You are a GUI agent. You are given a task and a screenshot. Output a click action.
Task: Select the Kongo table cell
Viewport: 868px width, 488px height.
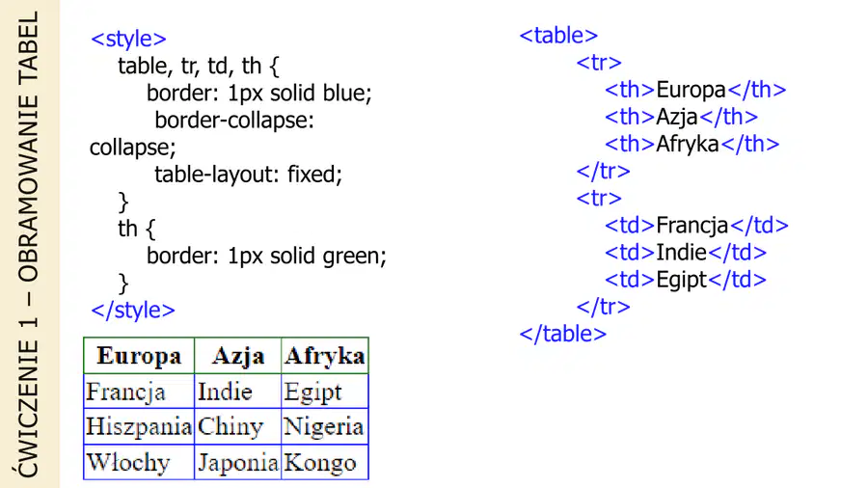325,462
